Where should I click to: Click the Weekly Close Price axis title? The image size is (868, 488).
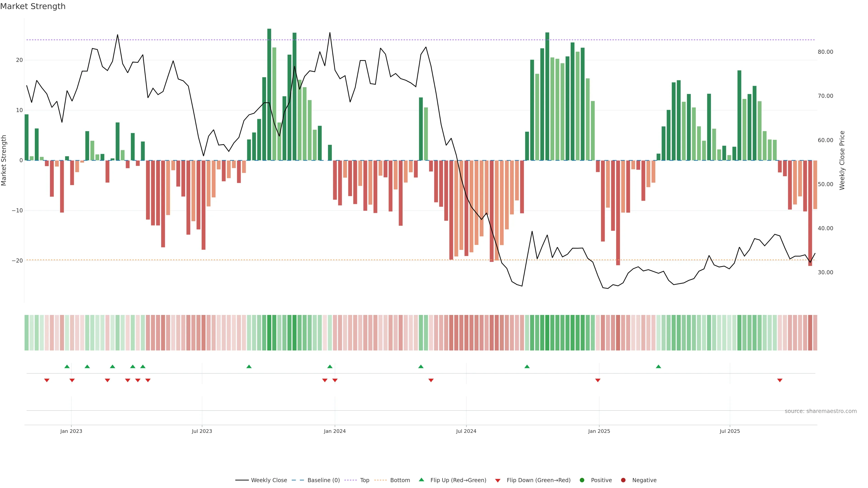tap(842, 160)
